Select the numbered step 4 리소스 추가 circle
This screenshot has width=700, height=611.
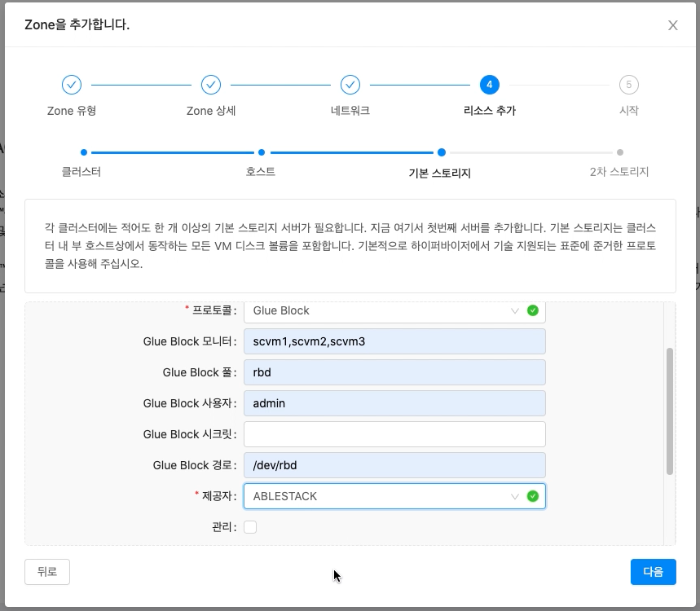[x=489, y=85]
